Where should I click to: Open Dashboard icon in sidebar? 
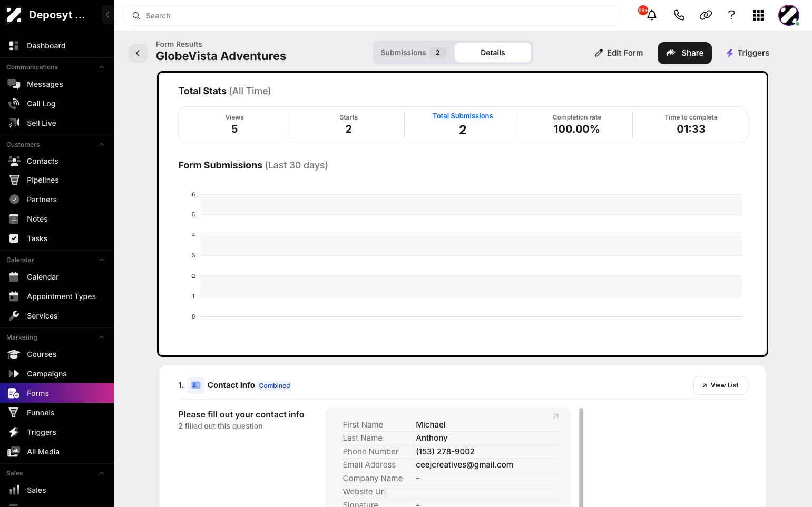14,46
